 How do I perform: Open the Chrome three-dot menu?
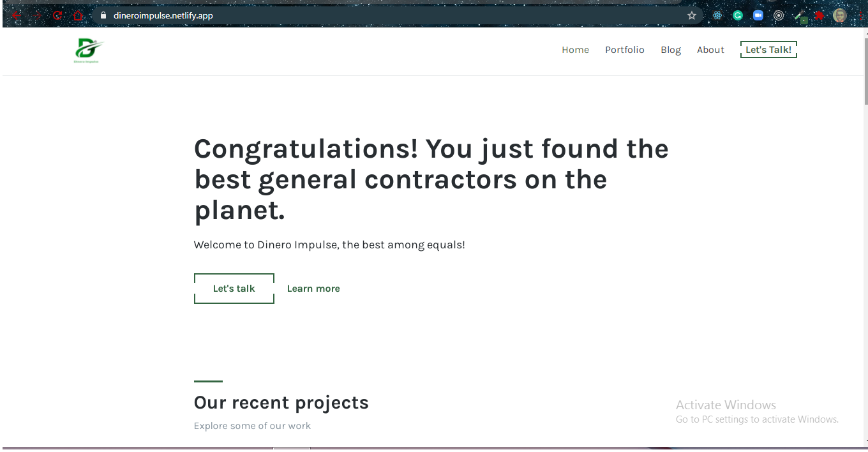click(860, 15)
